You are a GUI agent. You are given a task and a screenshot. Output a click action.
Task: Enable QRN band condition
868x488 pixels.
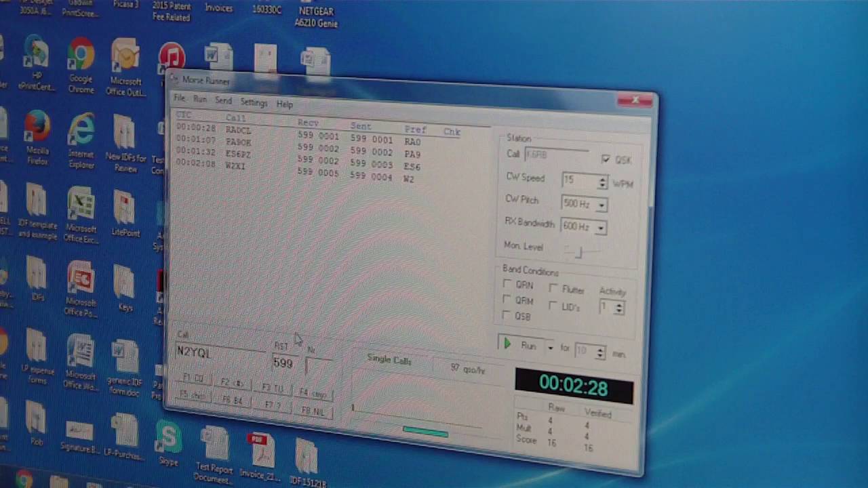(x=507, y=284)
